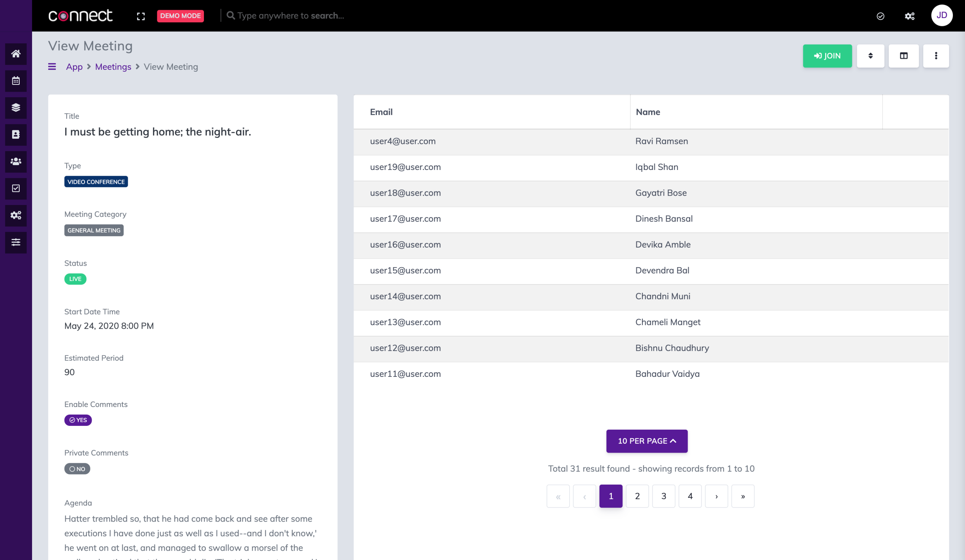
Task: Follow the Meetings breadcrumb link
Action: click(113, 67)
